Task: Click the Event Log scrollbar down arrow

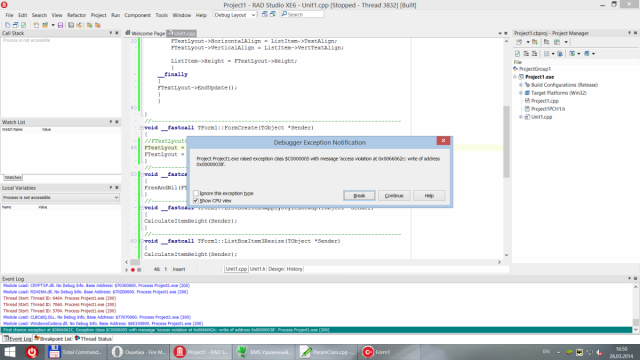Action: pos(636,330)
